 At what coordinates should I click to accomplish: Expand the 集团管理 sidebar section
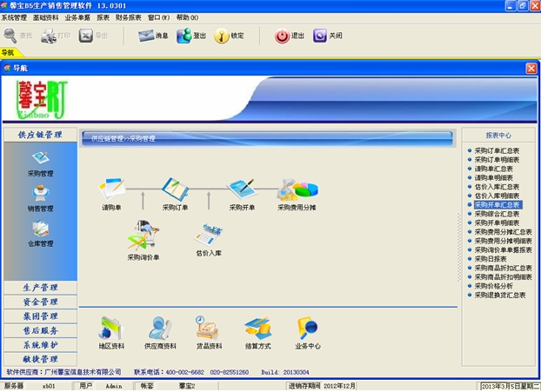(40, 316)
